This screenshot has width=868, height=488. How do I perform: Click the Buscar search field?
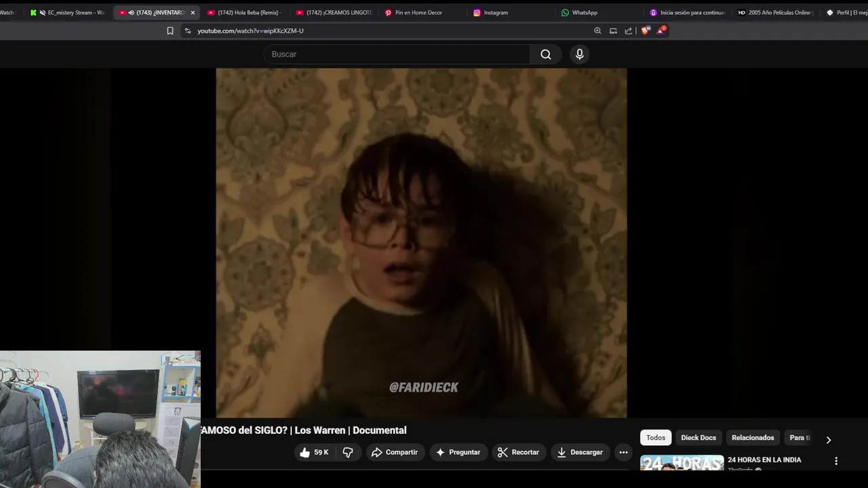[397, 54]
